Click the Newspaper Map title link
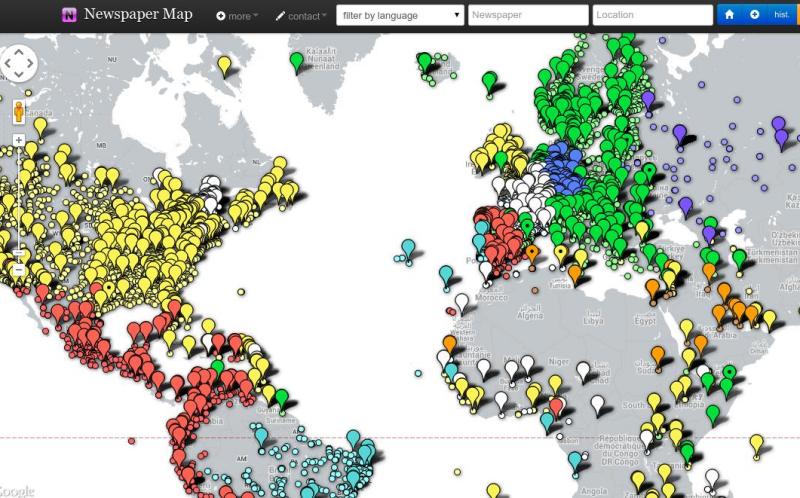800x498 pixels. (x=138, y=15)
